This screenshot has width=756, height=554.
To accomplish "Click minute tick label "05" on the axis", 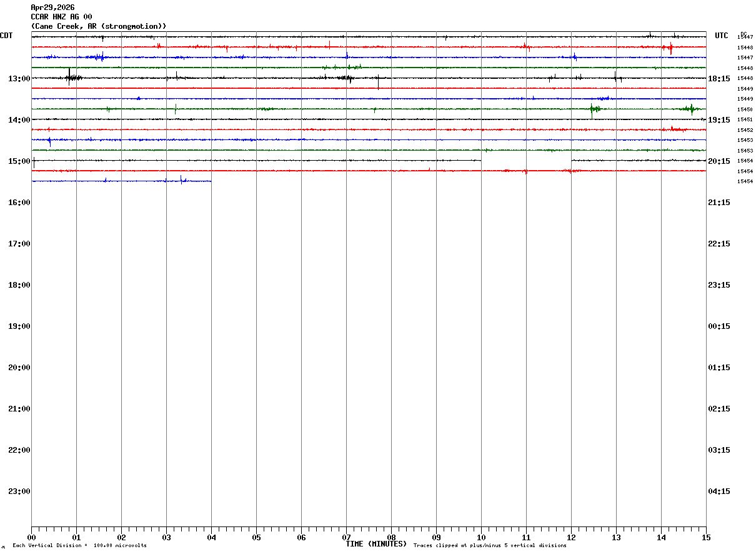I will click(256, 537).
